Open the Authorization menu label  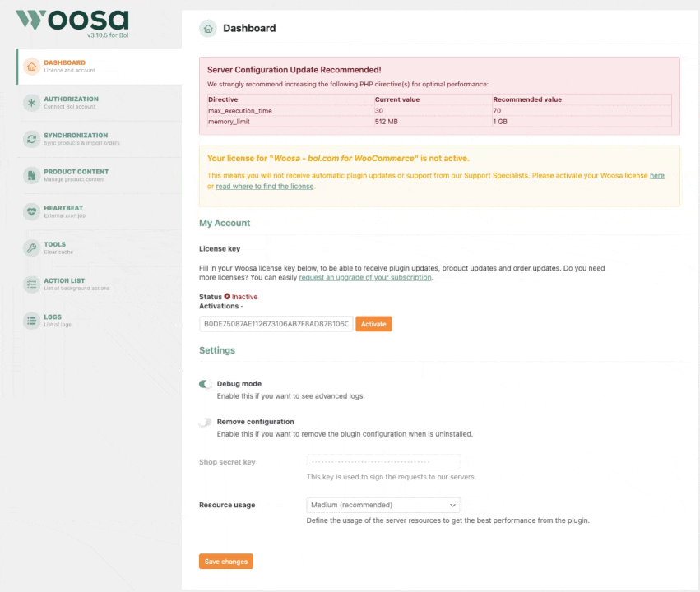click(x=72, y=99)
